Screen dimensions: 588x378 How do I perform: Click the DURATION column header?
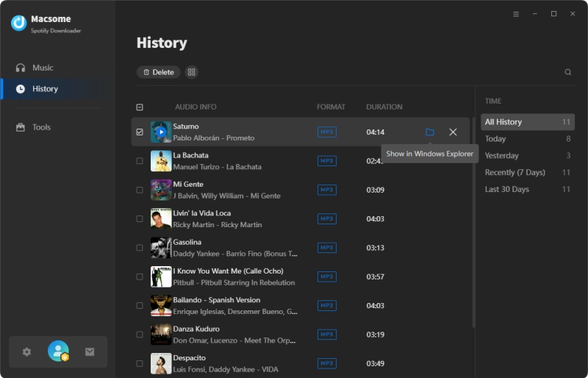coord(384,107)
